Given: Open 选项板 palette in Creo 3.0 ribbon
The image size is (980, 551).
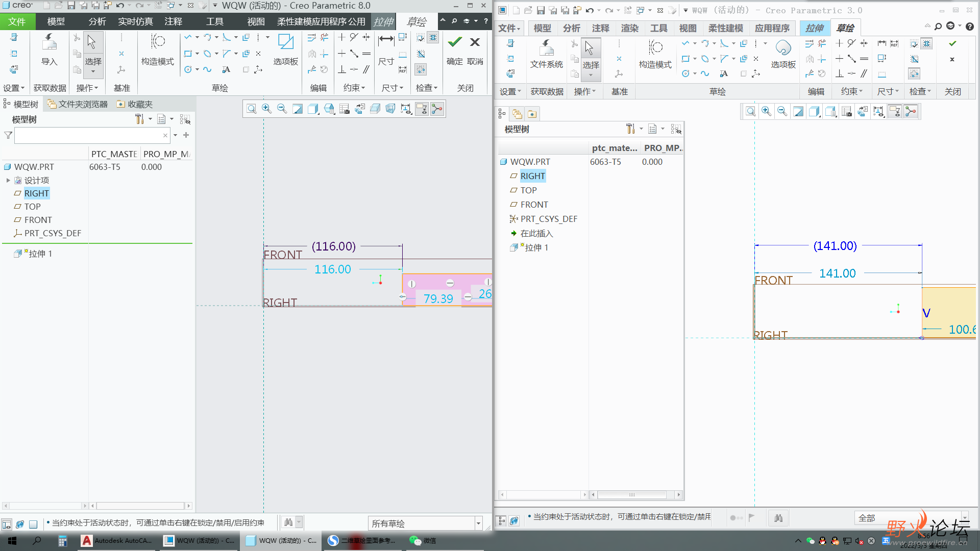Looking at the screenshot, I should point(783,54).
